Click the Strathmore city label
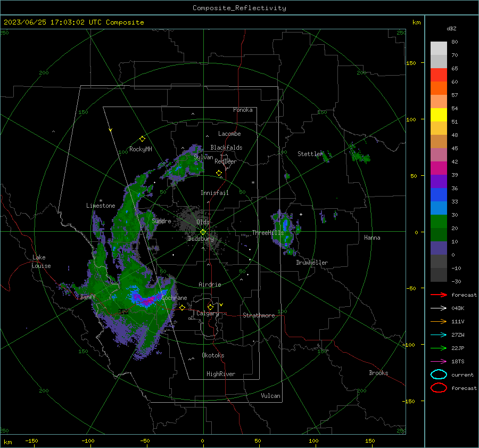Screen dimensions: 479x448 click(x=259, y=315)
